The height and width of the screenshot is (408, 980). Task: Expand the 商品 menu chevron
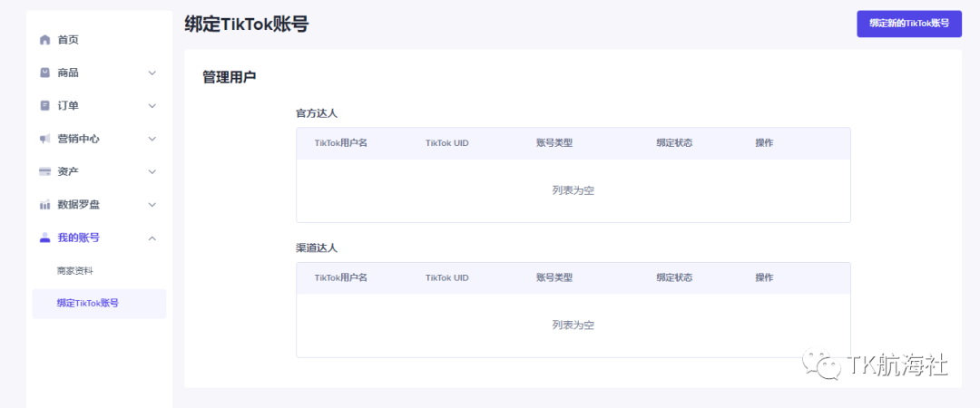tap(152, 73)
